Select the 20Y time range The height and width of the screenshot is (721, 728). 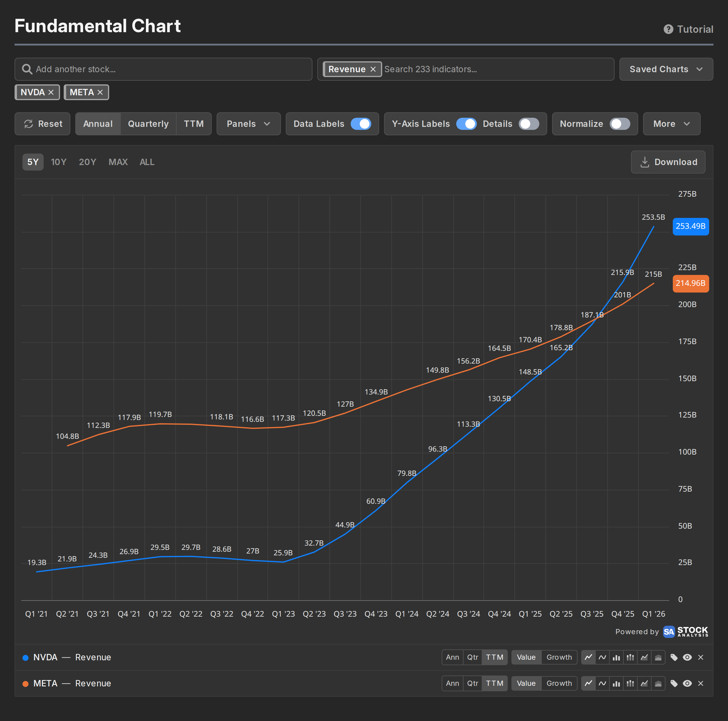(87, 162)
